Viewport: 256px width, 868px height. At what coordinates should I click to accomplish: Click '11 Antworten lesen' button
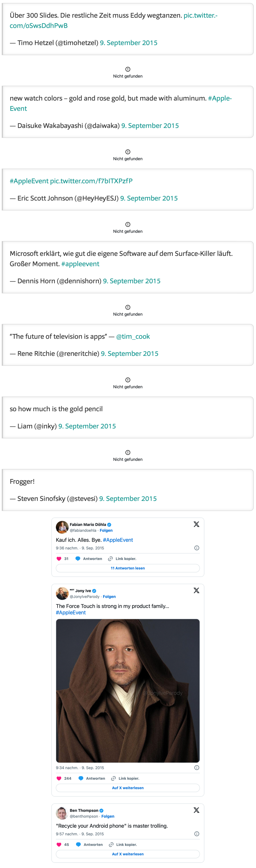click(128, 568)
